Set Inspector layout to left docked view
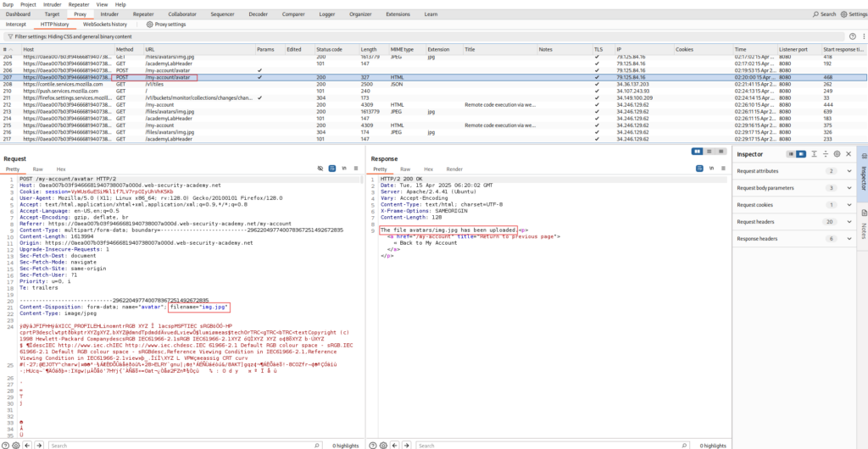Viewport: 868px width, 449px height. (792, 153)
